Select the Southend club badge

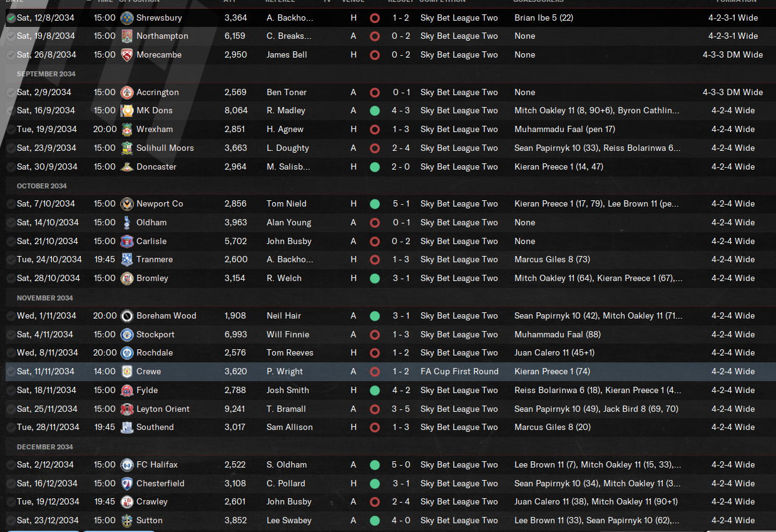point(127,427)
